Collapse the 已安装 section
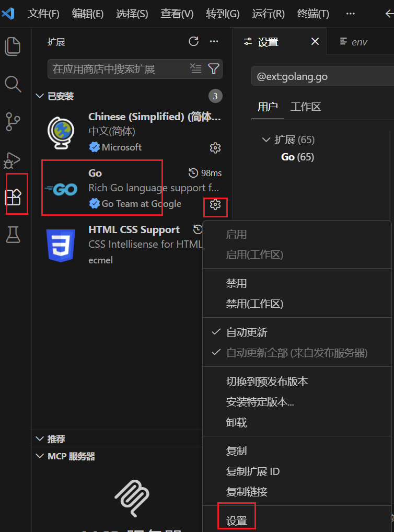The height and width of the screenshot is (532, 394). tap(40, 96)
